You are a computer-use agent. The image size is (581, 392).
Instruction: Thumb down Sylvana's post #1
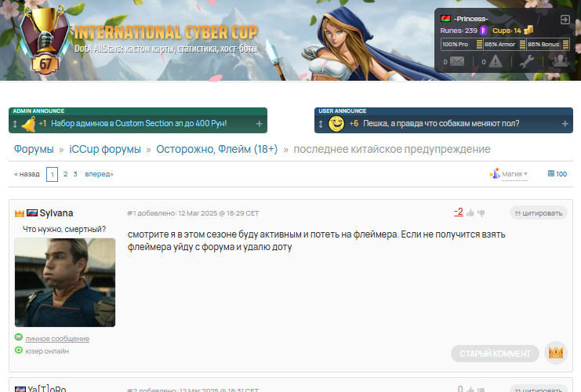tap(481, 213)
